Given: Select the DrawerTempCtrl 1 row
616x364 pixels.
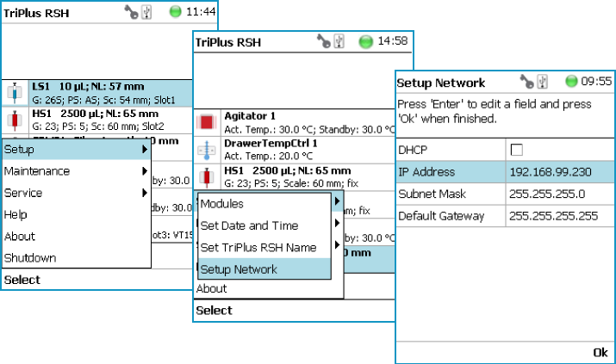Looking at the screenshot, I should [295, 150].
